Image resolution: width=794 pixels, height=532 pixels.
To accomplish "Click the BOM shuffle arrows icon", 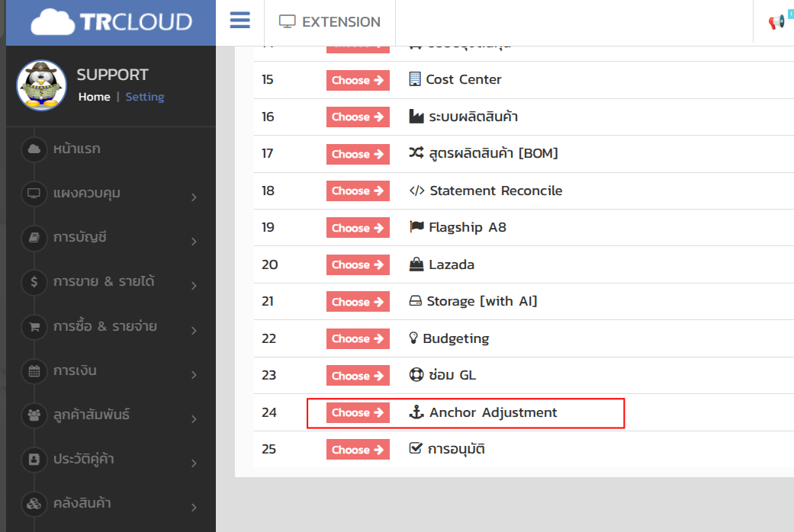I will point(416,152).
